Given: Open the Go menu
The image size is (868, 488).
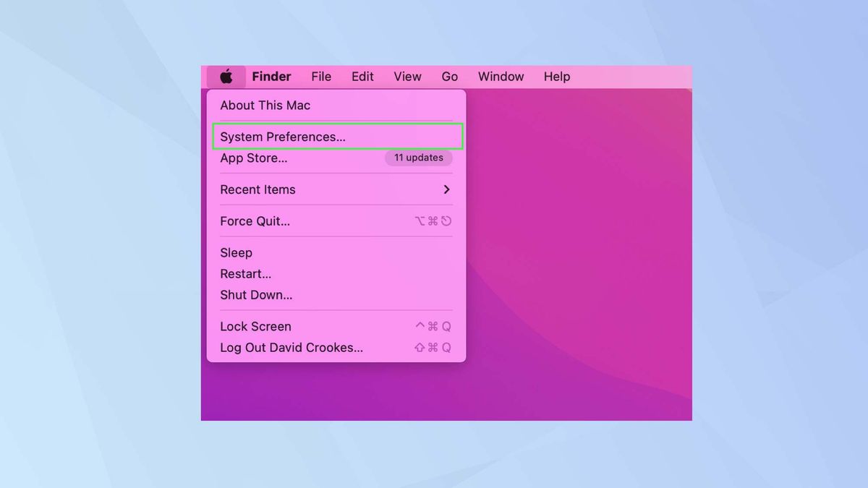Looking at the screenshot, I should point(450,76).
